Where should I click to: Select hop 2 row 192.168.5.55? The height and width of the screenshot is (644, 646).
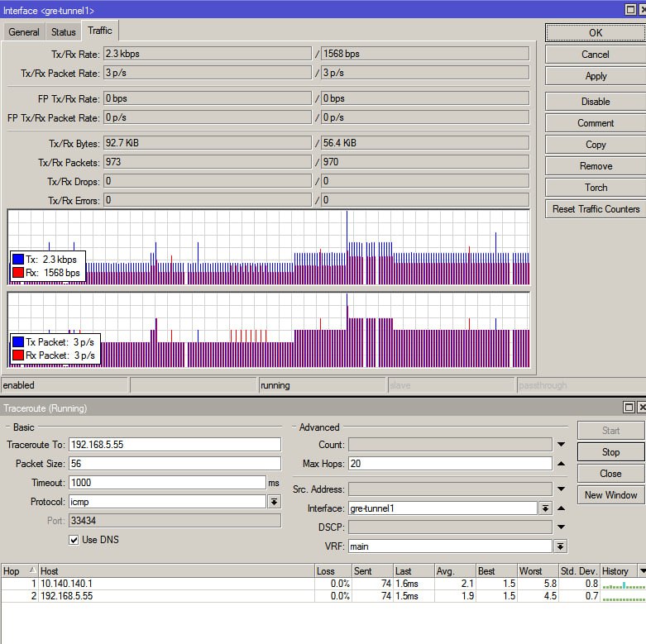coord(323,596)
